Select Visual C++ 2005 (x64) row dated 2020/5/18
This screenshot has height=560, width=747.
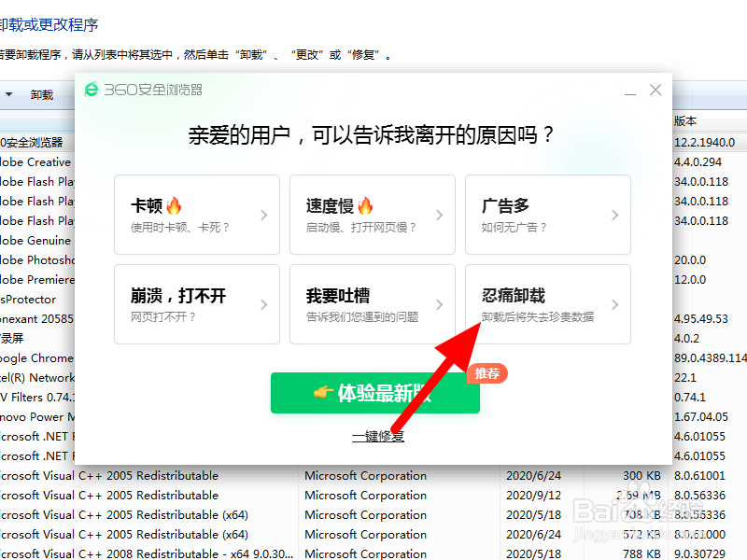coord(373,515)
